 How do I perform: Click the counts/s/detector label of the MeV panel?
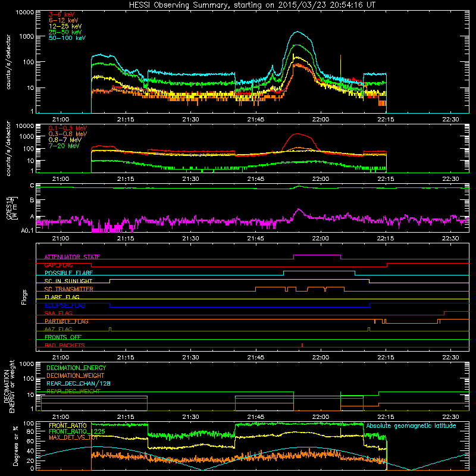tap(8, 149)
